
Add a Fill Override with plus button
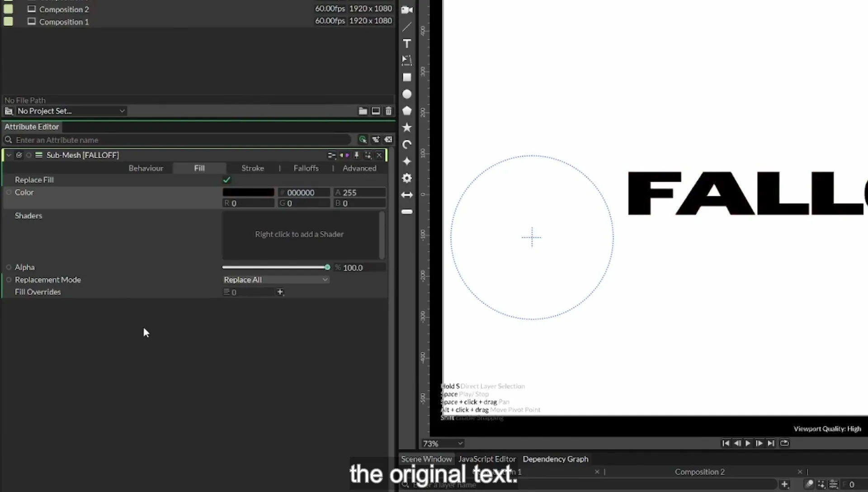pyautogui.click(x=280, y=292)
